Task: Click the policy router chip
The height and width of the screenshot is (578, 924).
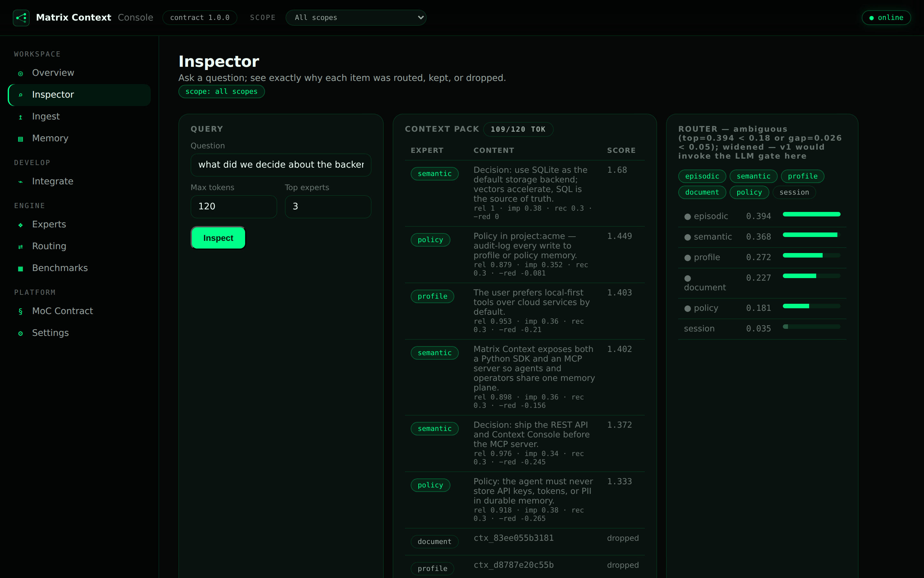Action: (x=749, y=192)
